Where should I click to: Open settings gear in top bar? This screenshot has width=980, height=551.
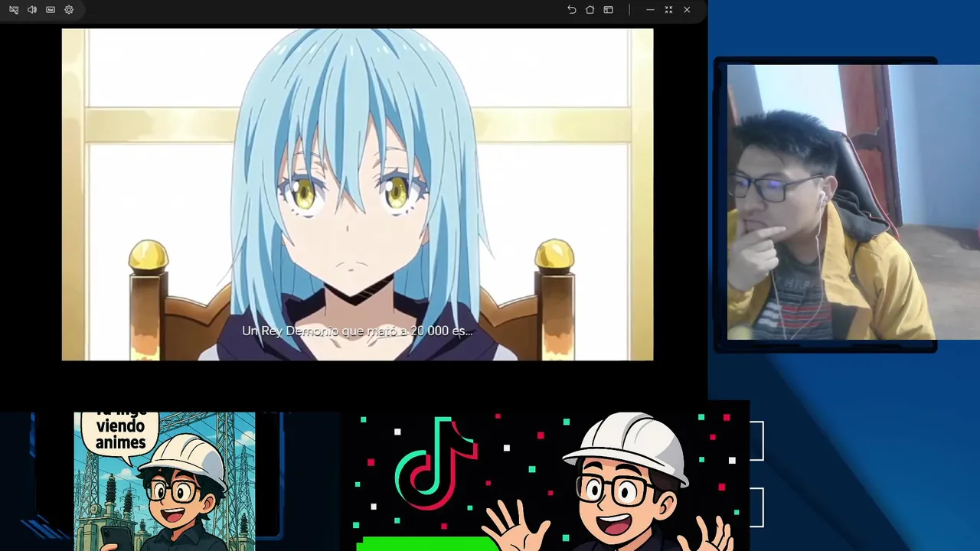pyautogui.click(x=69, y=10)
